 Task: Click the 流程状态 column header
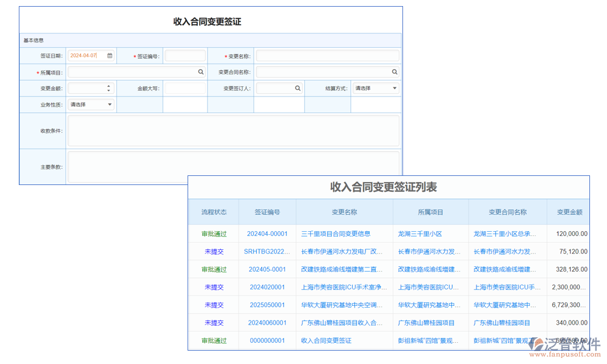coord(213,212)
